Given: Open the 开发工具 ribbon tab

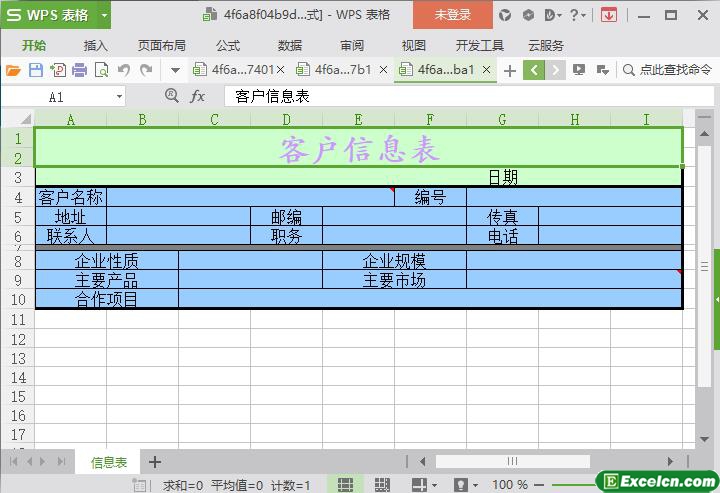Looking at the screenshot, I should click(x=480, y=45).
